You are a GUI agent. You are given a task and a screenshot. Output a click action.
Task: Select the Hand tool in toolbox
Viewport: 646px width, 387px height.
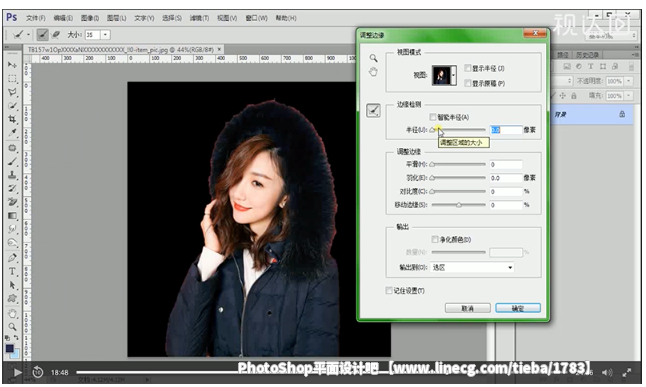[x=12, y=314]
